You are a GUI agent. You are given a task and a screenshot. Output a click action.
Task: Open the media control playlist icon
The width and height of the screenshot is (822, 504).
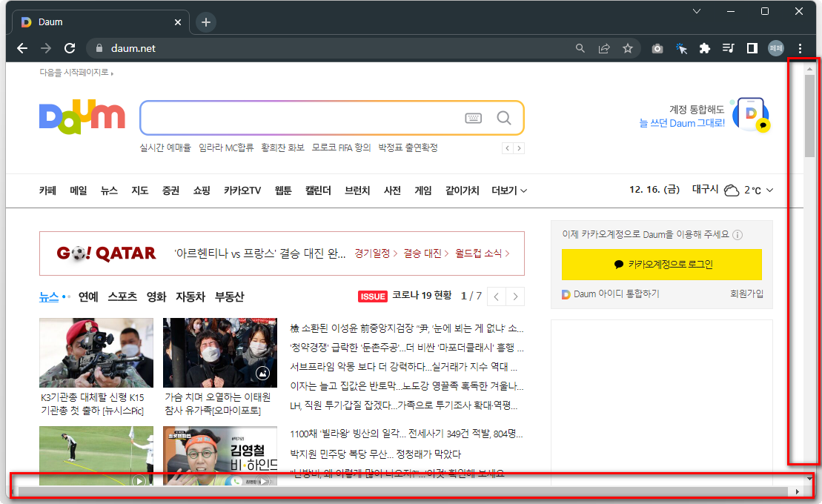click(x=728, y=48)
